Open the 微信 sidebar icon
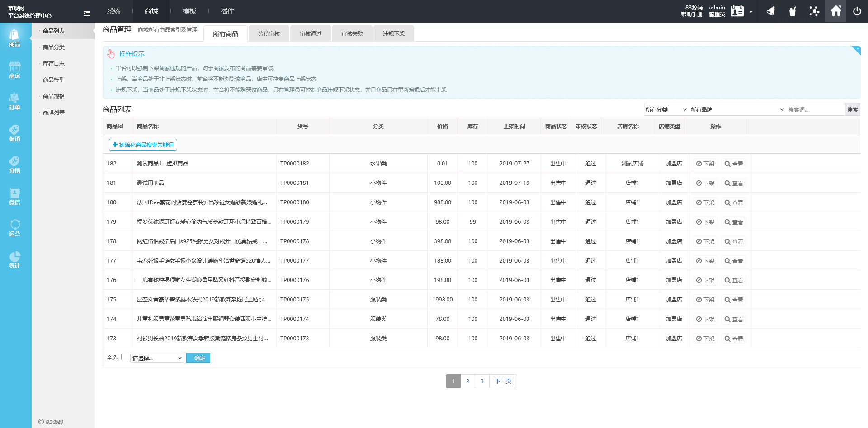 click(14, 196)
